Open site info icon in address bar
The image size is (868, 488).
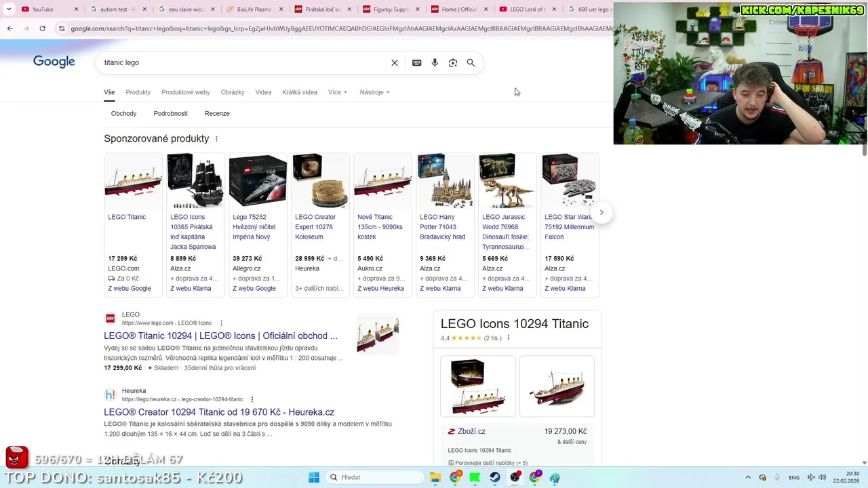(62, 28)
